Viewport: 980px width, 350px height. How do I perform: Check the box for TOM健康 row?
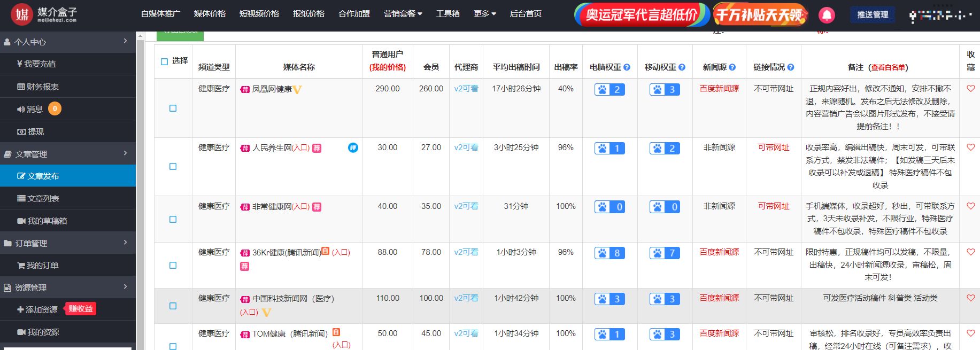(173, 346)
